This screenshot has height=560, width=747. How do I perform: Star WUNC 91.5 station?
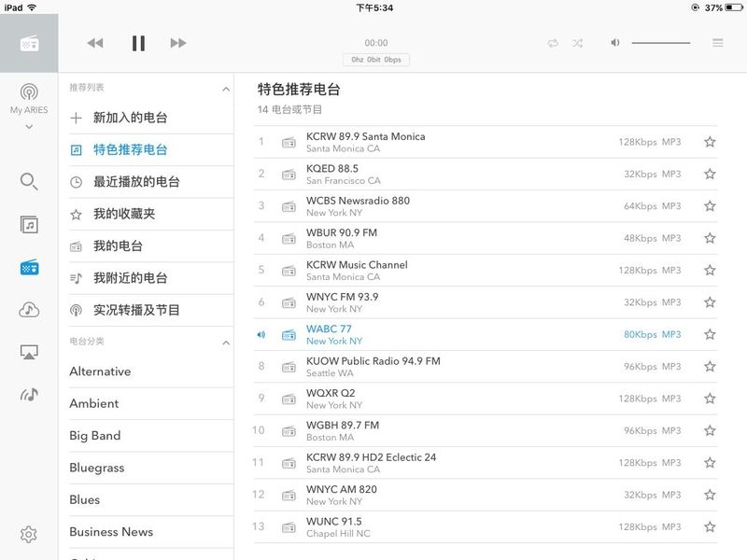[x=710, y=527]
